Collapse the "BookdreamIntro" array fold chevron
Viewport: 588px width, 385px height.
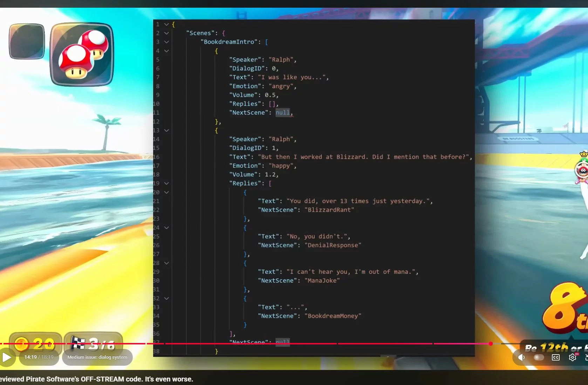coord(166,42)
